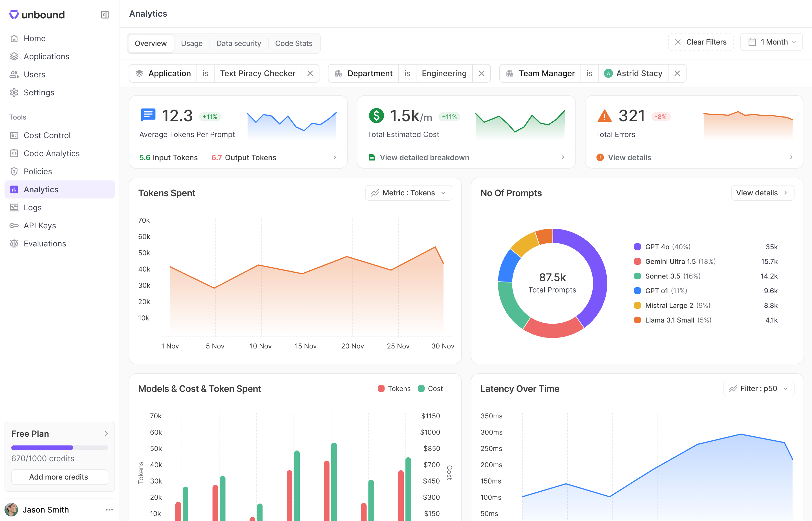Remove the Text Piracy Checker application filter
This screenshot has height=521, width=812.
tap(310, 73)
